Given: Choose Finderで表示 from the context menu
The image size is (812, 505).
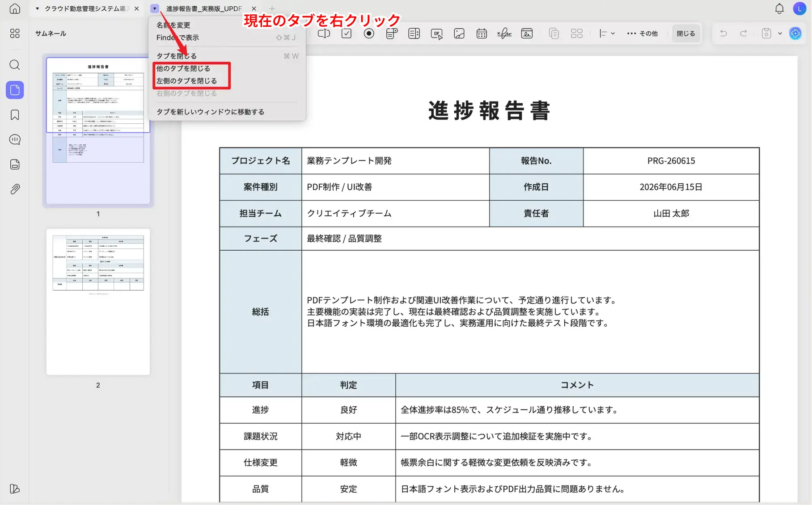Looking at the screenshot, I should pyautogui.click(x=227, y=38).
